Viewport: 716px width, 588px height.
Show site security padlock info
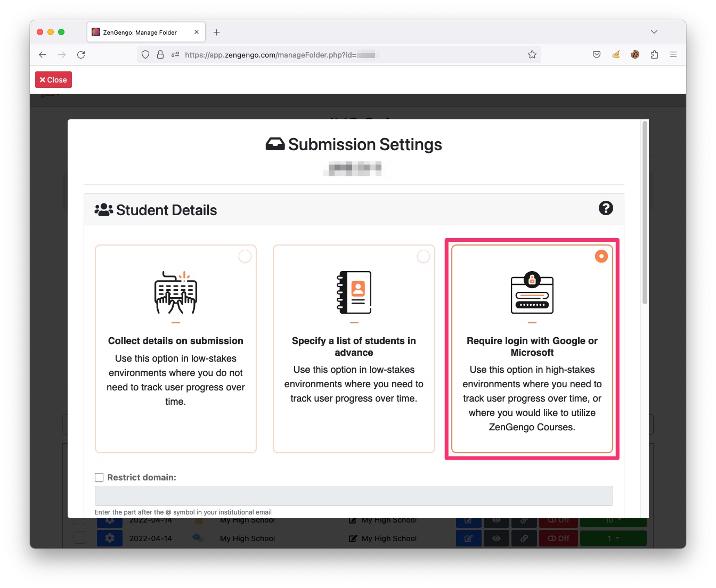point(160,54)
